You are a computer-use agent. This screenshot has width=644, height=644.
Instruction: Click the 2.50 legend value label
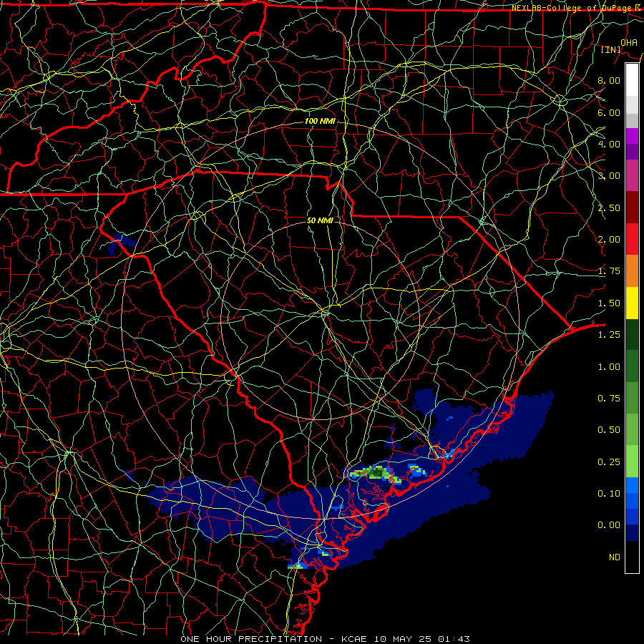pos(609,208)
